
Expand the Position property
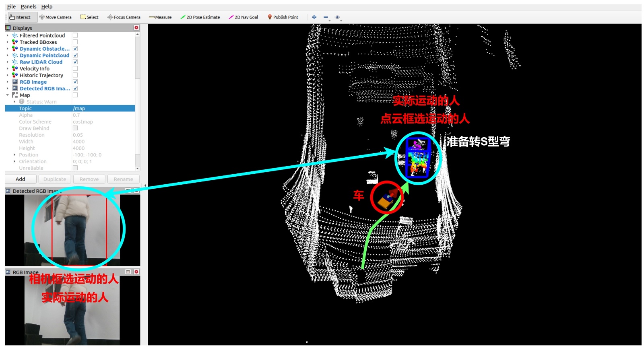point(14,155)
